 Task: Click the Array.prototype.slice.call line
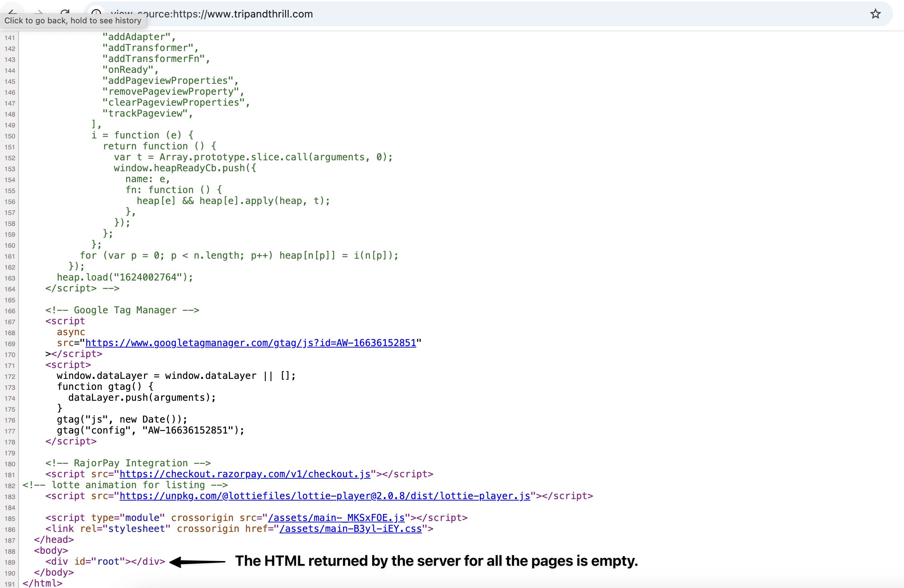pos(254,157)
